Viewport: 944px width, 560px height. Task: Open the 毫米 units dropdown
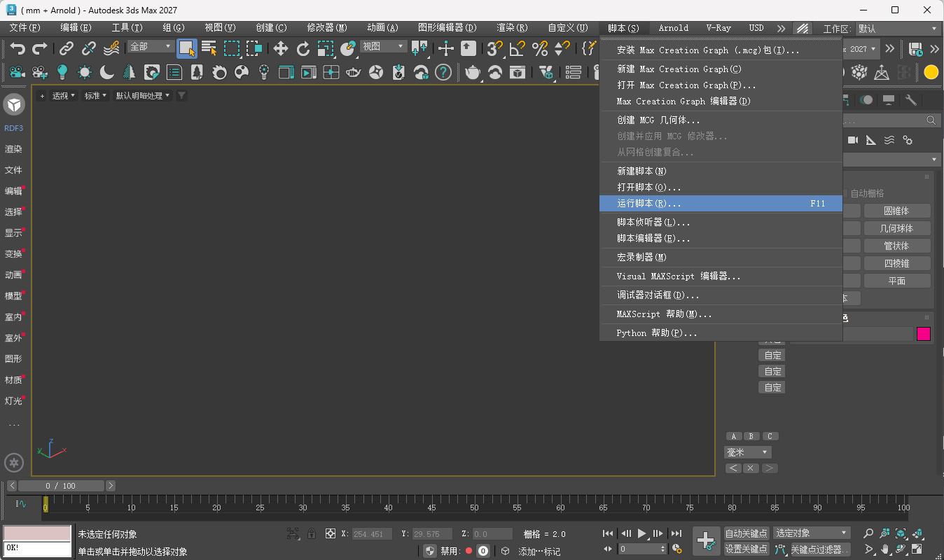(x=747, y=452)
